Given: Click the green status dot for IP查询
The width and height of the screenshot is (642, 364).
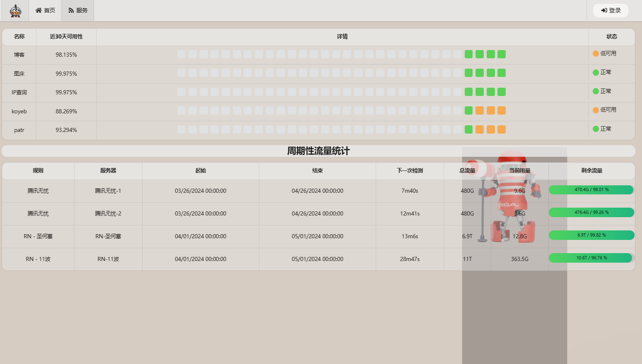Looking at the screenshot, I should coord(596,91).
